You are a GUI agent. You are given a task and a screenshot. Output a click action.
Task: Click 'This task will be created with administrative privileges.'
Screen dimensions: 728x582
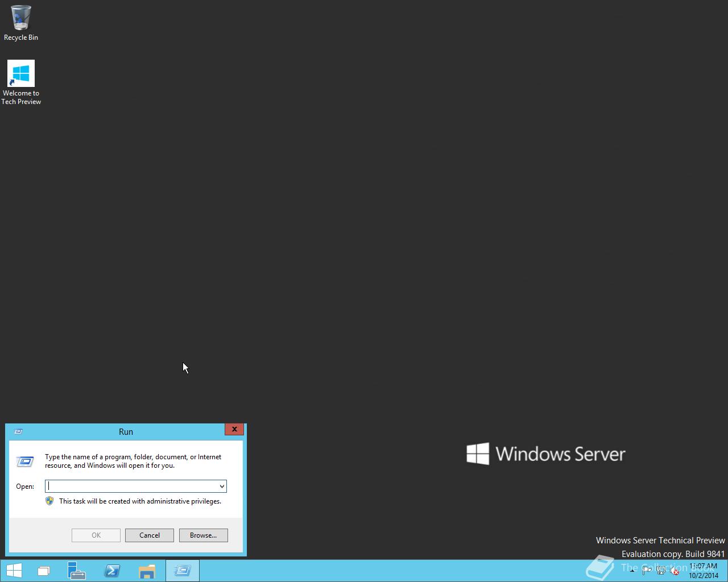point(140,501)
